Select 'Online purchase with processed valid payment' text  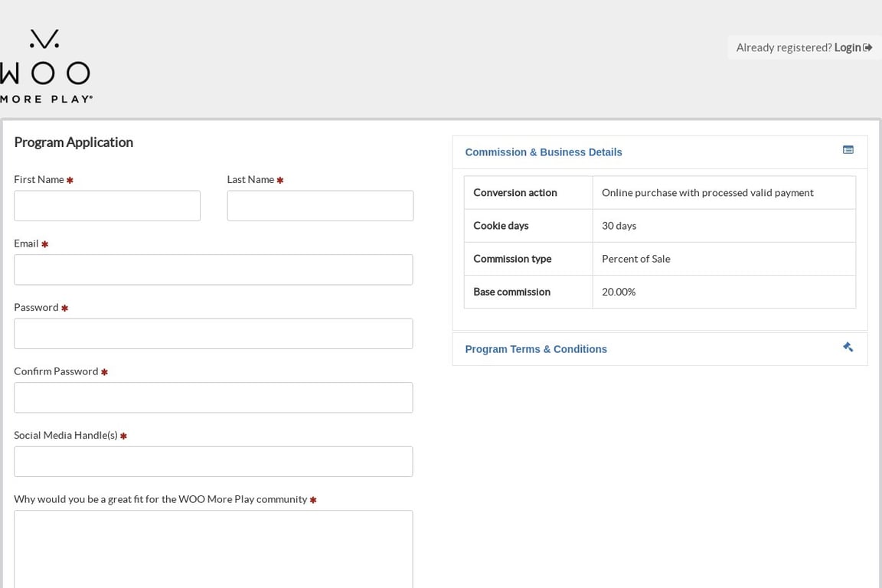point(707,193)
